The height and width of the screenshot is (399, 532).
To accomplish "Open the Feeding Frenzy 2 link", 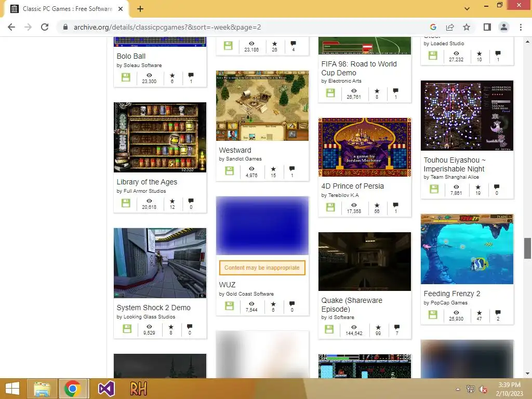I will 452,294.
